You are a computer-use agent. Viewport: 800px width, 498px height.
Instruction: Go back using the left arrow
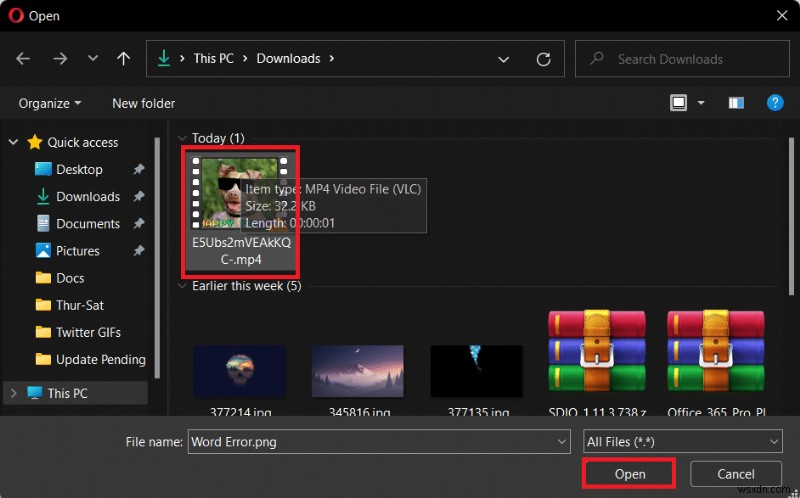pos(23,59)
